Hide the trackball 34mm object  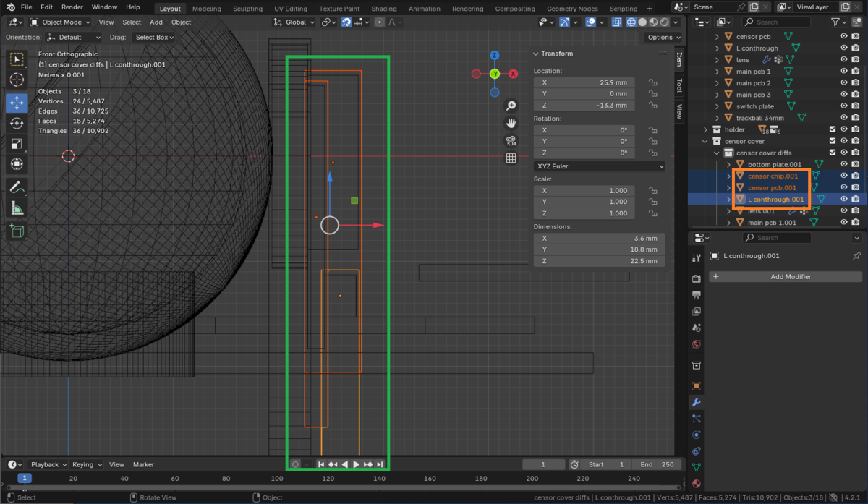click(843, 118)
